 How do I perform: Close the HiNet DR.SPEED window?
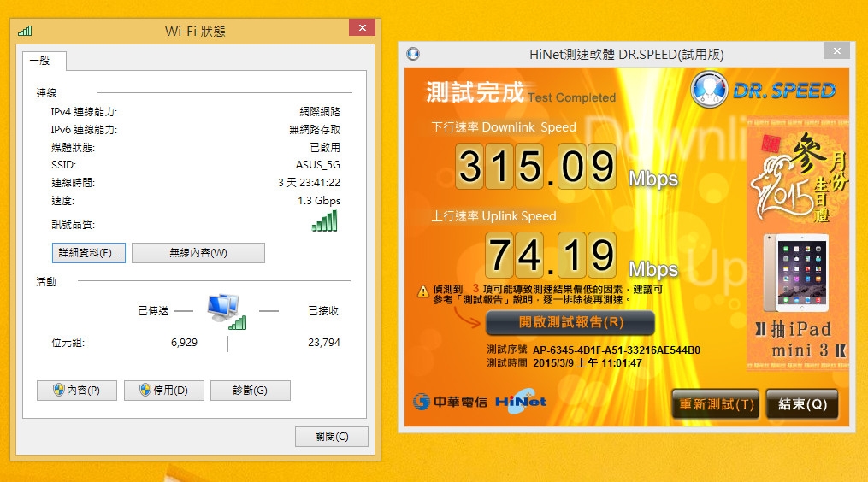click(836, 51)
